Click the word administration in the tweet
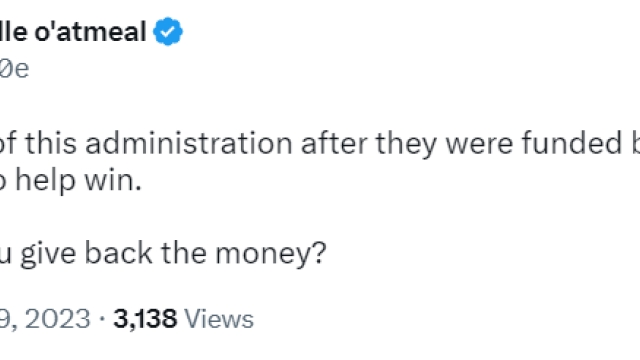Screen dimensions: 640x360 (189, 143)
